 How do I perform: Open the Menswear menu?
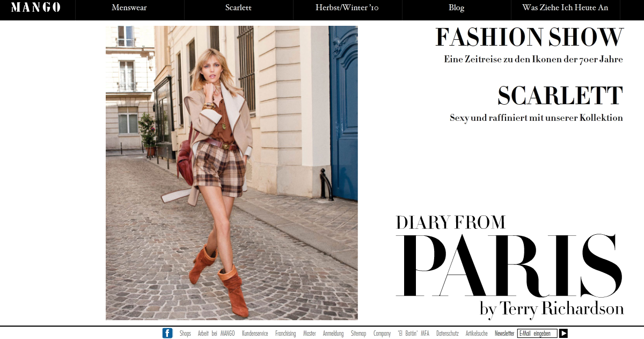pos(129,8)
